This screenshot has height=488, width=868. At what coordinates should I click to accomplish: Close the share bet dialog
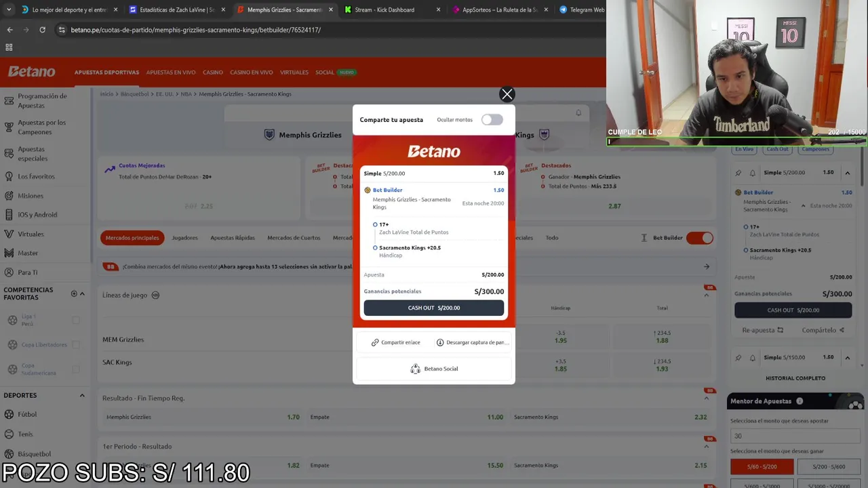[507, 94]
